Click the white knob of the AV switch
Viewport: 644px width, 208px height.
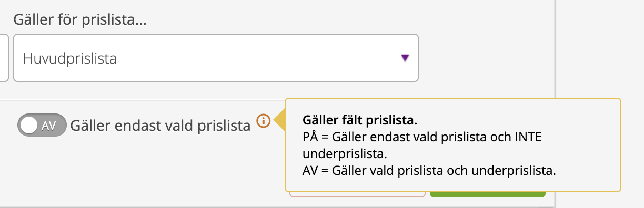pyautogui.click(x=29, y=126)
